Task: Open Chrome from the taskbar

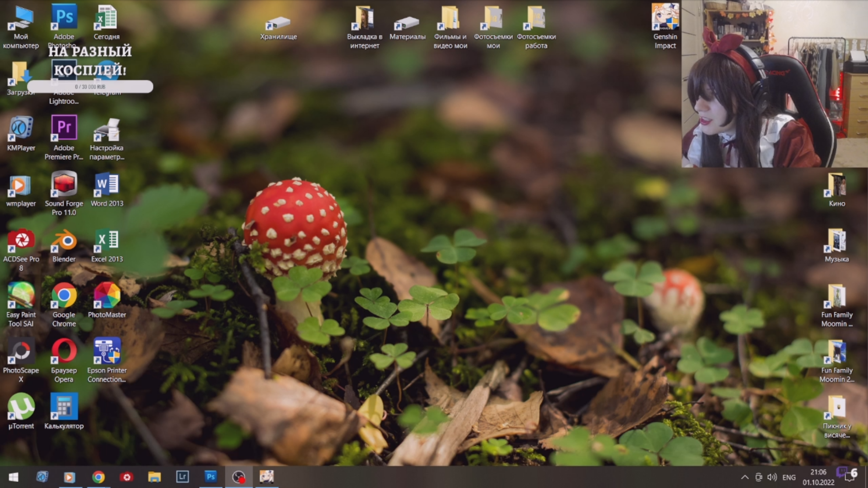Action: [x=98, y=477]
